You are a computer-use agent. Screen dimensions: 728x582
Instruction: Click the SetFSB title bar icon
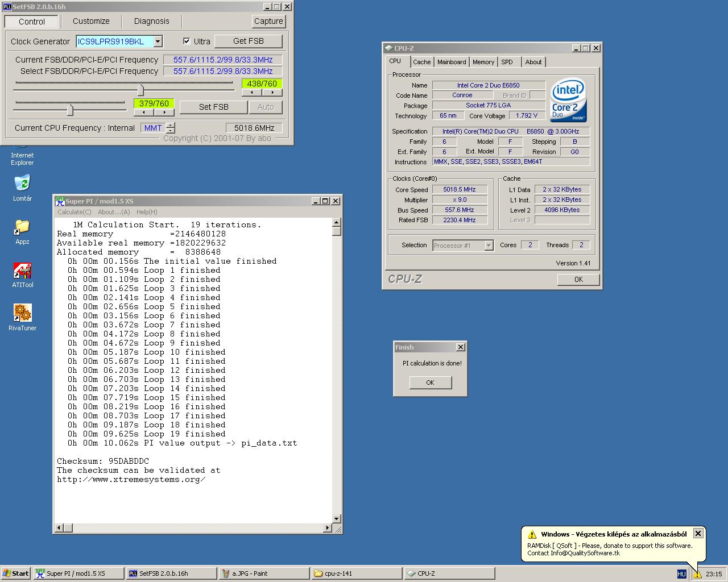(7, 7)
